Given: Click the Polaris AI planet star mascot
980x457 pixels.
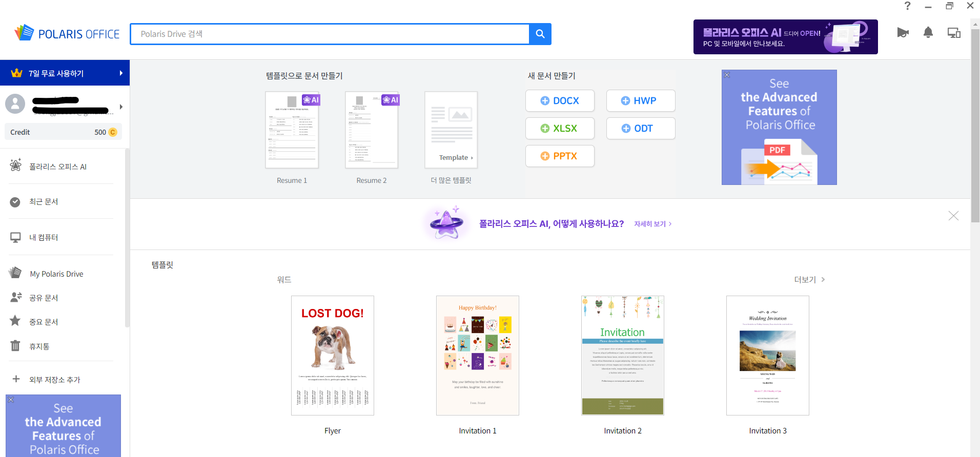Looking at the screenshot, I should coord(446,224).
